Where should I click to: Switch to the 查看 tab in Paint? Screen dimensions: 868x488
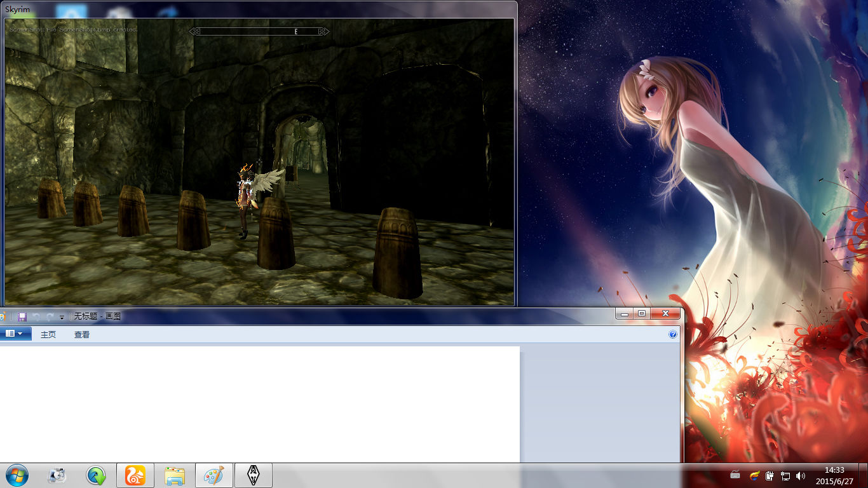(82, 334)
